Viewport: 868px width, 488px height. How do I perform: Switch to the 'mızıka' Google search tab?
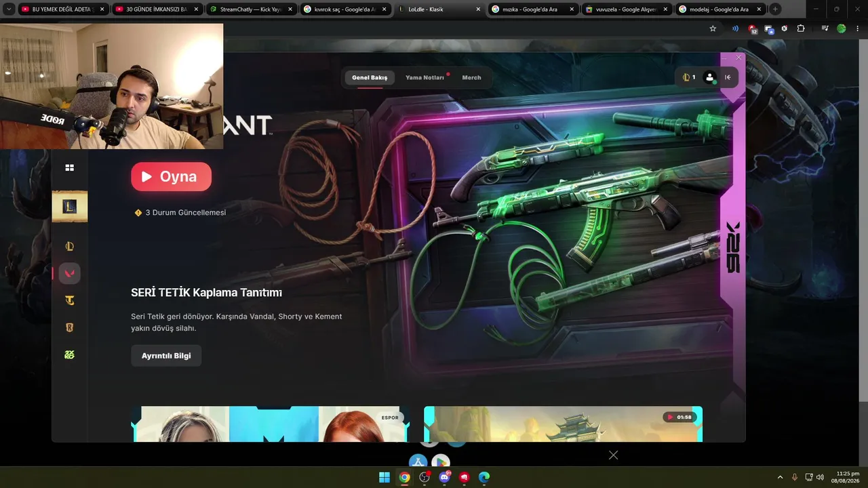click(532, 9)
